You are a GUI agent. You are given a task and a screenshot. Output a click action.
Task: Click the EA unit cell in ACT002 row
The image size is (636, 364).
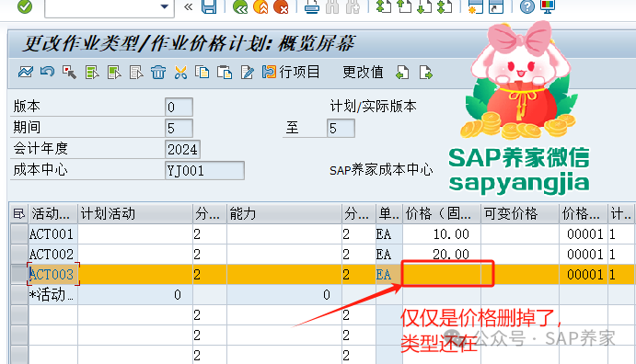coord(389,255)
